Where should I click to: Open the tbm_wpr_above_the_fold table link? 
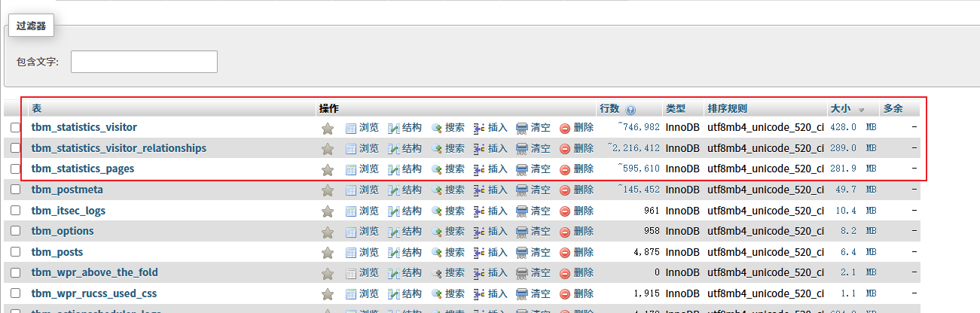pyautogui.click(x=95, y=272)
